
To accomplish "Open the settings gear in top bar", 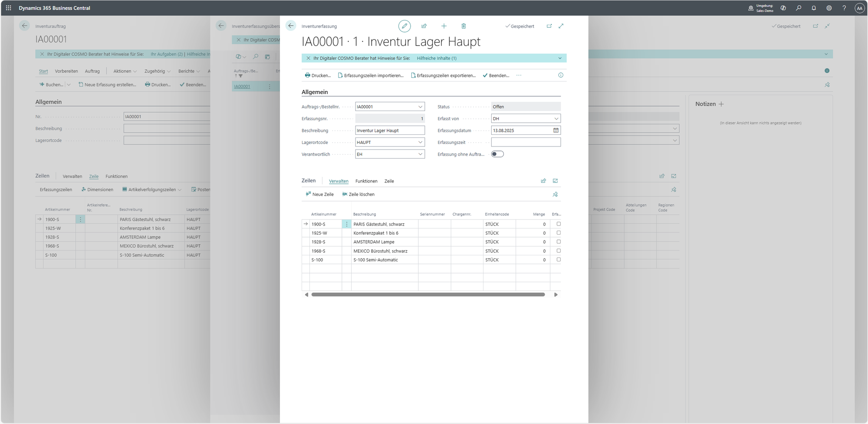I will [x=829, y=8].
